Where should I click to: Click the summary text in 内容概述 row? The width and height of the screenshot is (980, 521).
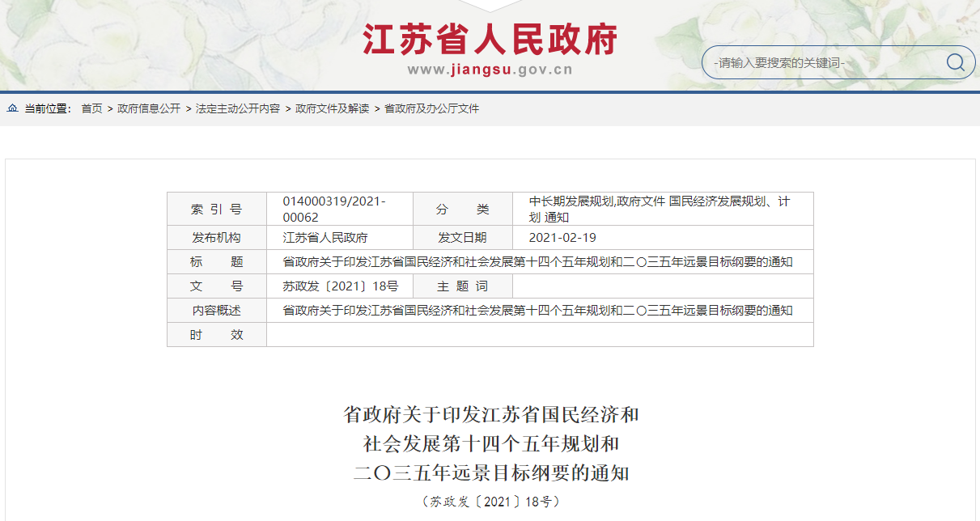coord(537,311)
